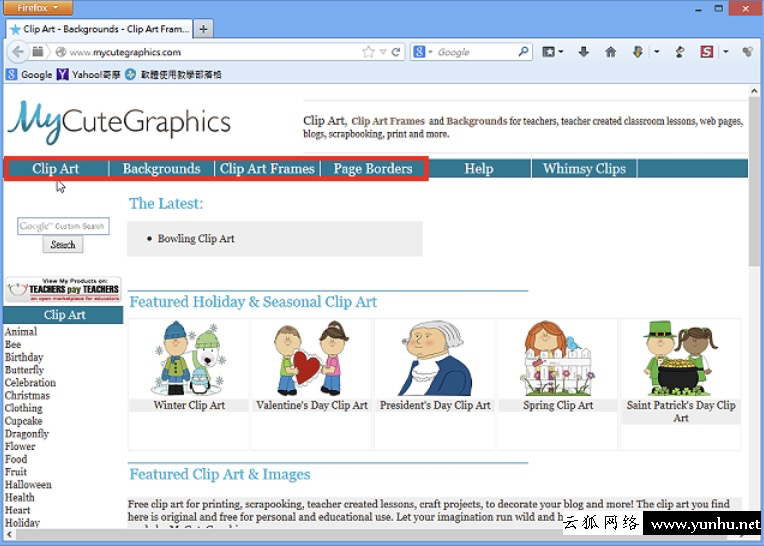Viewport: 764px width, 546px height.
Task: Select the Clip Art - Backgrounds tab
Action: point(99,29)
